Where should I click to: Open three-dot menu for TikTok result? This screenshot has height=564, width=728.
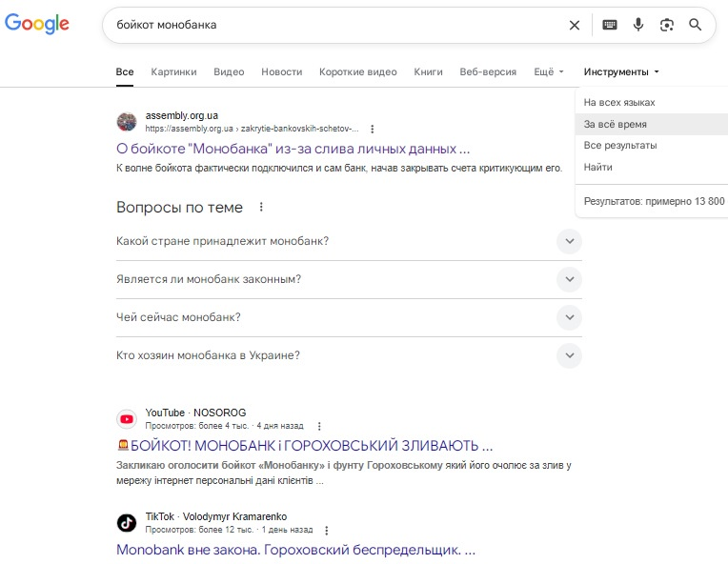point(327,531)
